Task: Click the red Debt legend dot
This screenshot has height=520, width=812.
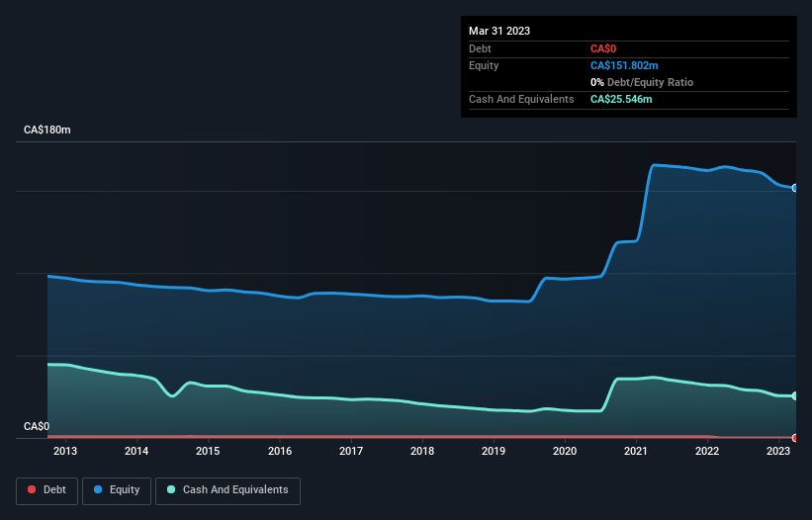Action: click(x=32, y=489)
